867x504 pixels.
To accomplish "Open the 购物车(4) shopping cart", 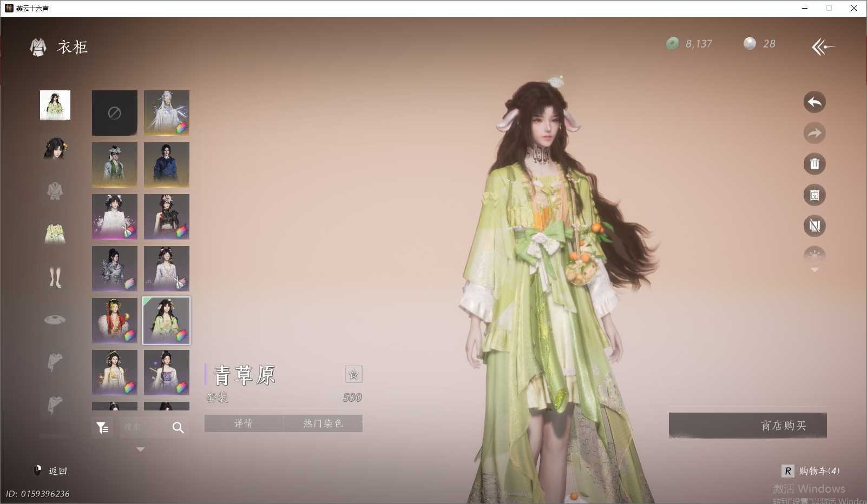I will tap(811, 471).
